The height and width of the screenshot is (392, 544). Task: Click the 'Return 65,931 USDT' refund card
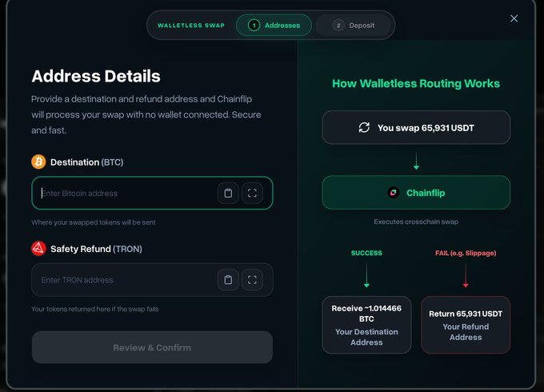pyautogui.click(x=466, y=325)
